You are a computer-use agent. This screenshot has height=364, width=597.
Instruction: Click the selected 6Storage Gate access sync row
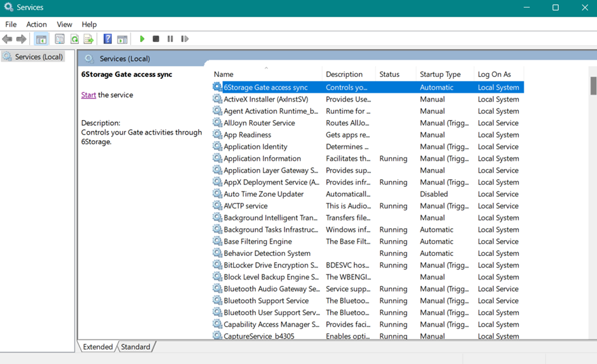point(368,87)
